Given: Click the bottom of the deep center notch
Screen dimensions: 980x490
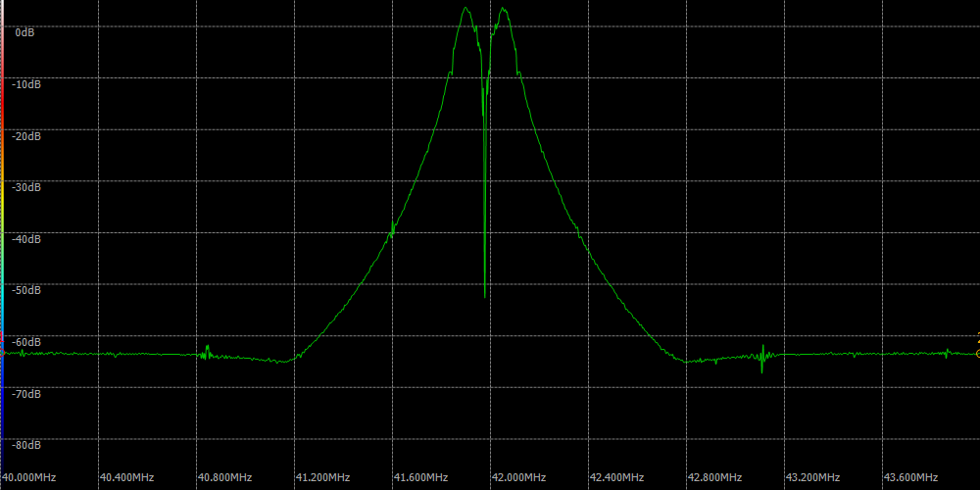Looking at the screenshot, I should pyautogui.click(x=485, y=295).
